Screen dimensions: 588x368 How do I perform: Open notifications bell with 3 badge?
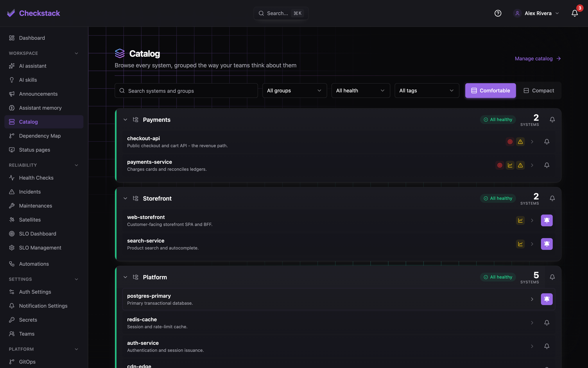click(575, 13)
